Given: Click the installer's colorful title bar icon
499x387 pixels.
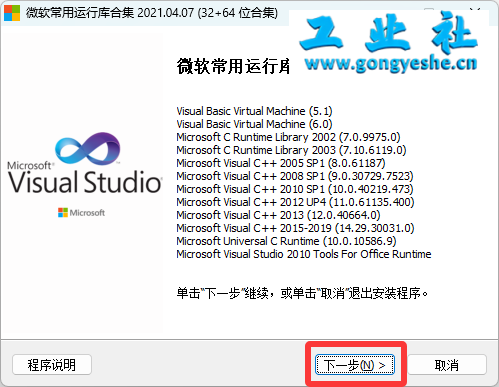Looking at the screenshot, I should (12, 13).
